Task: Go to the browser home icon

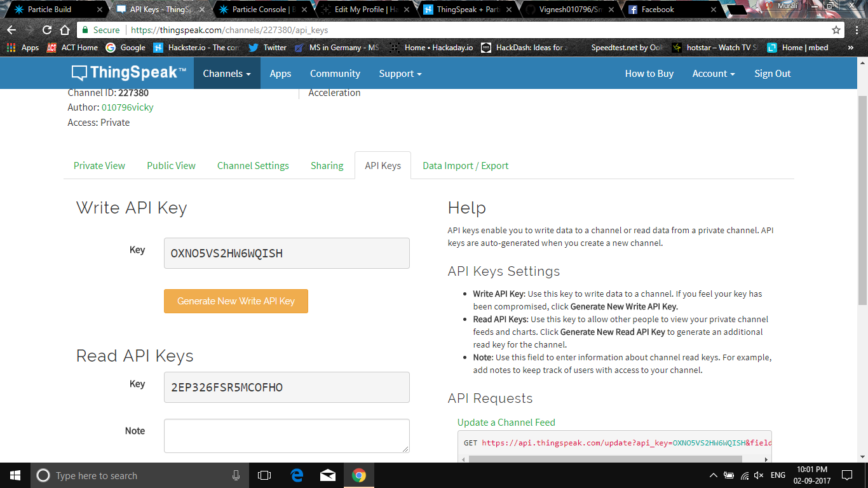Action: click(x=65, y=30)
